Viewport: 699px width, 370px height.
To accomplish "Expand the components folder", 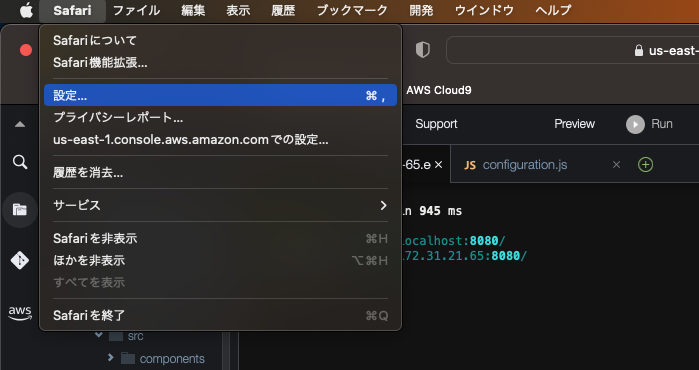I will click(111, 358).
